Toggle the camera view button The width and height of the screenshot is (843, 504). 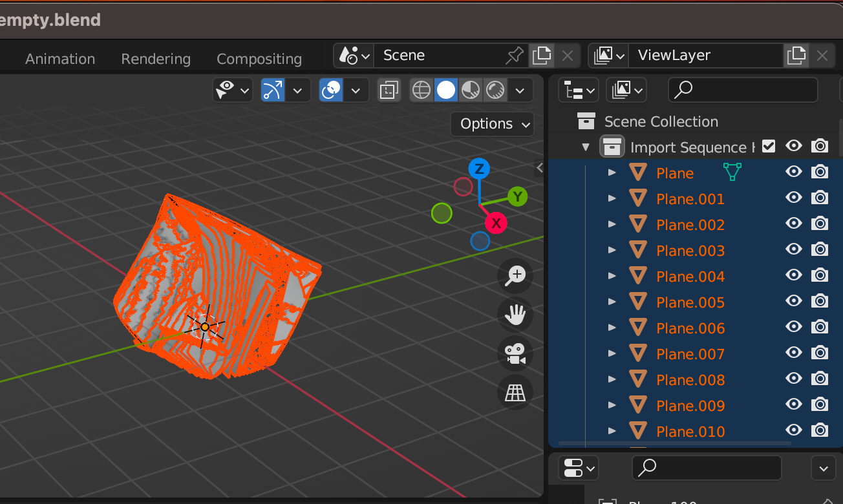(x=515, y=353)
